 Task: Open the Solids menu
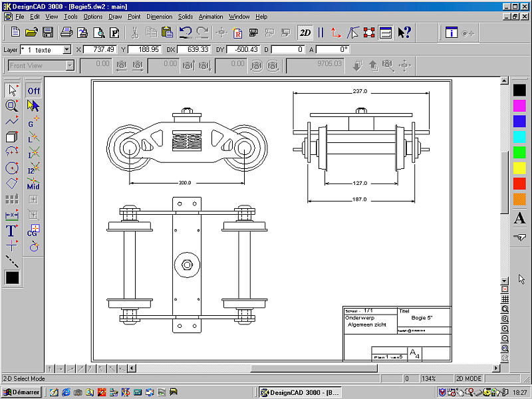pos(186,16)
